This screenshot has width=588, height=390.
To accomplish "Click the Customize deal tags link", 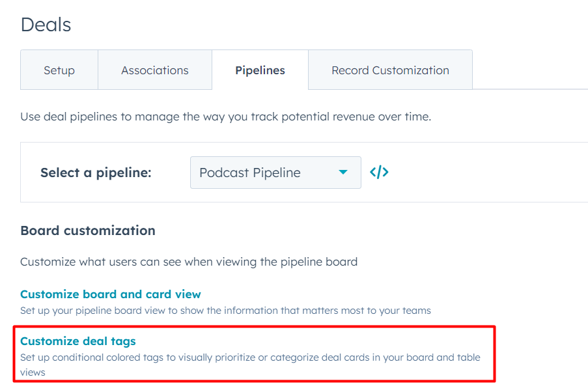I will tap(78, 341).
